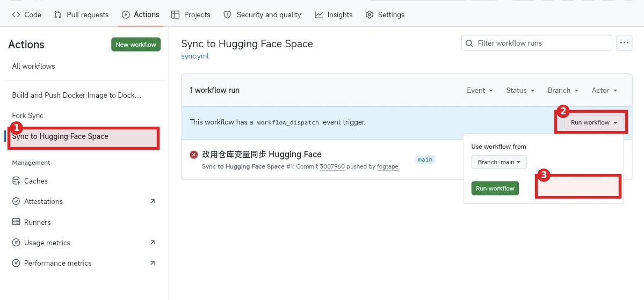Click the search magnifier icon
Image resolution: width=644 pixels, height=300 pixels.
[469, 43]
